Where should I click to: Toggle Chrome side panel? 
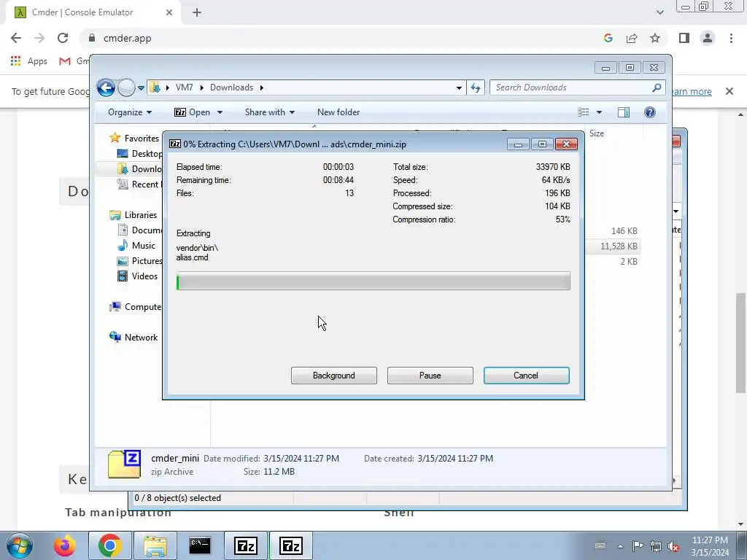pos(684,38)
